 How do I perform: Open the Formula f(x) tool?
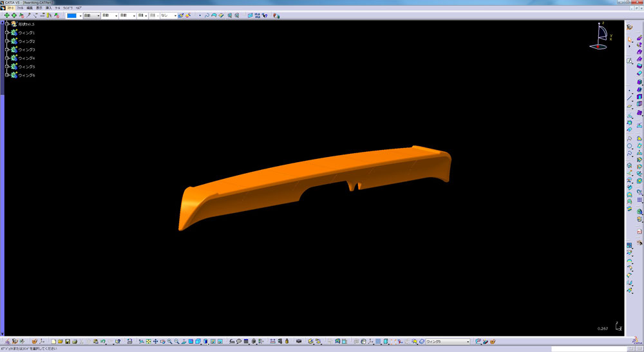[232, 341]
